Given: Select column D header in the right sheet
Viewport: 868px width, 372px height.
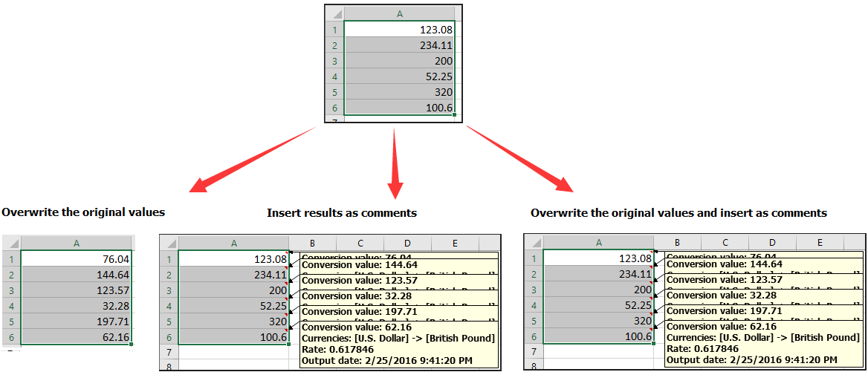Looking at the screenshot, I should click(x=772, y=243).
